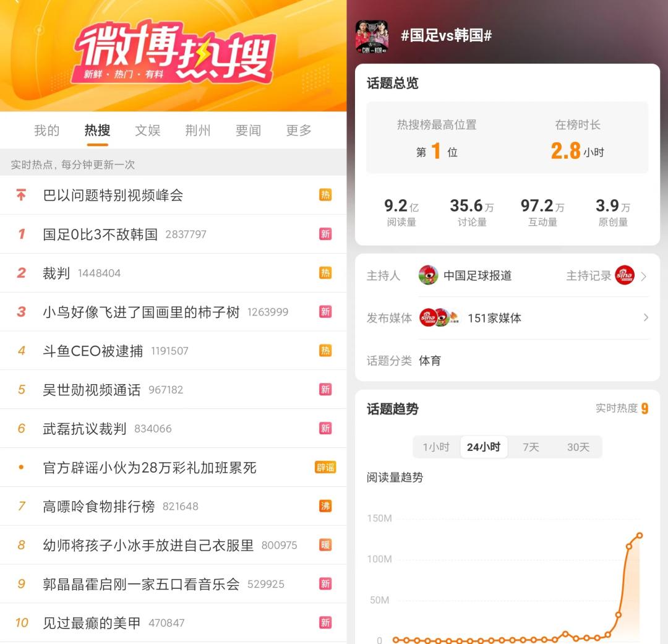Click the latest data point on trend chart
Viewport: 668px width, 644px height.
[640, 535]
